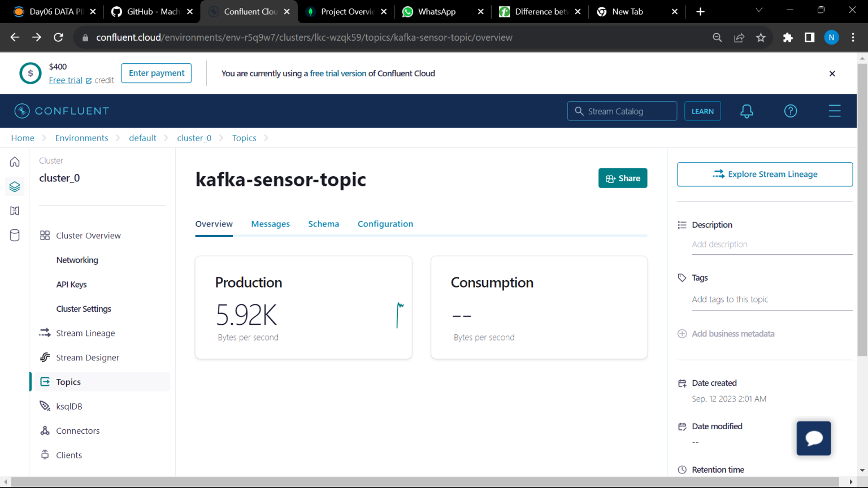Switch to the Messages tab
This screenshot has height=488, width=868.
tap(270, 224)
